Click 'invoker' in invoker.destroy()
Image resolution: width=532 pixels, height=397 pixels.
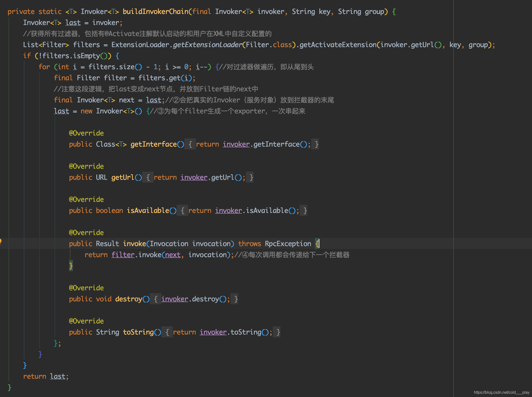[x=175, y=299]
